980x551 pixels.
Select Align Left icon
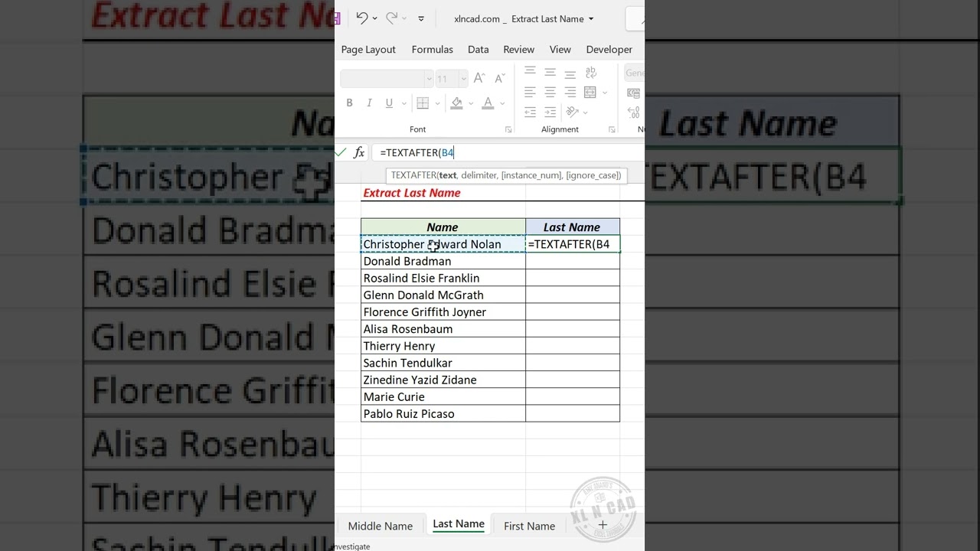click(530, 92)
